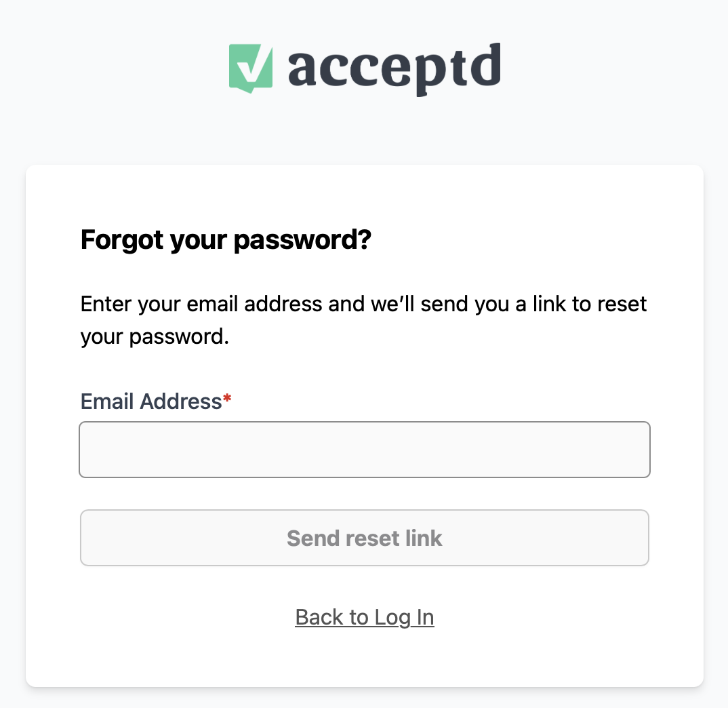Click the word 'reset' in the instructions
This screenshot has width=728, height=708.
coord(622,304)
